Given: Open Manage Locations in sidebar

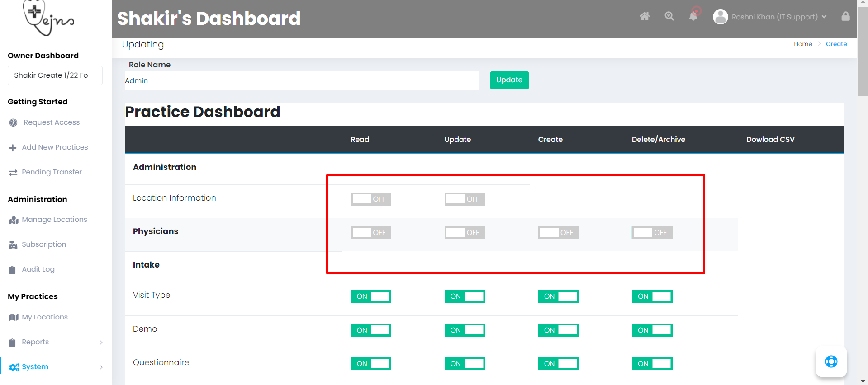Looking at the screenshot, I should tap(54, 220).
